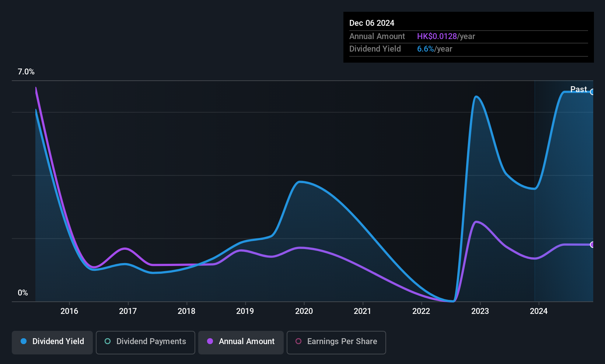The width and height of the screenshot is (605, 364).
Task: Select the Dividend Yield endpoint marker
Action: [592, 92]
